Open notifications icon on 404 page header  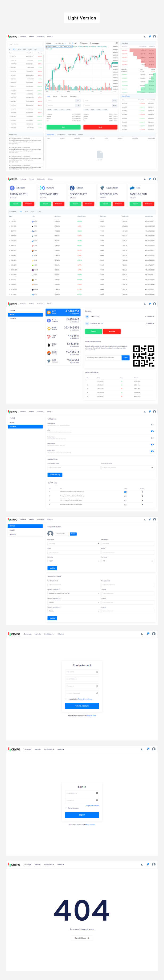(x=148, y=864)
